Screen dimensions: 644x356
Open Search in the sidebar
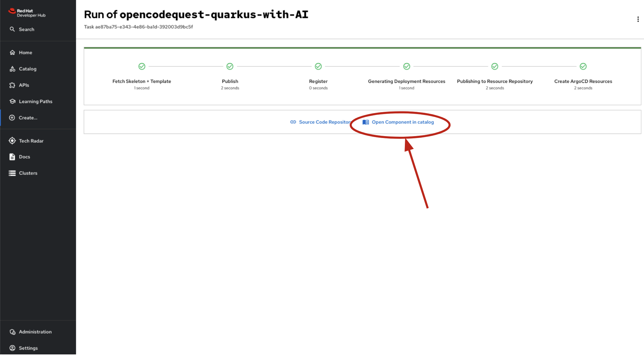click(38, 29)
